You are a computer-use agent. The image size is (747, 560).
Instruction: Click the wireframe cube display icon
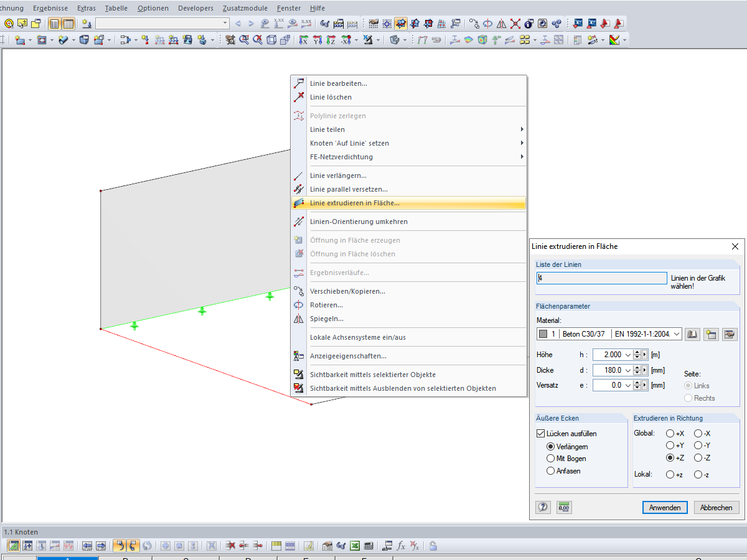point(271,40)
